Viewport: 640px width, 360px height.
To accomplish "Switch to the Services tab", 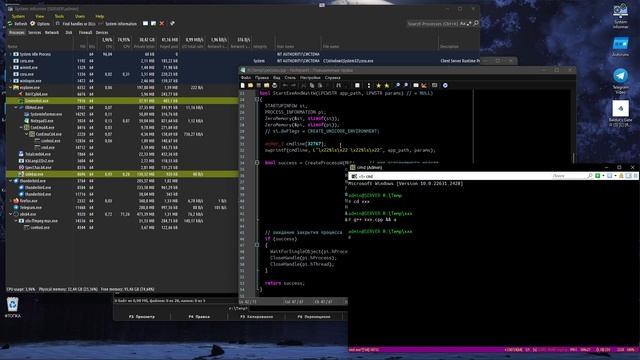I will coord(35,33).
